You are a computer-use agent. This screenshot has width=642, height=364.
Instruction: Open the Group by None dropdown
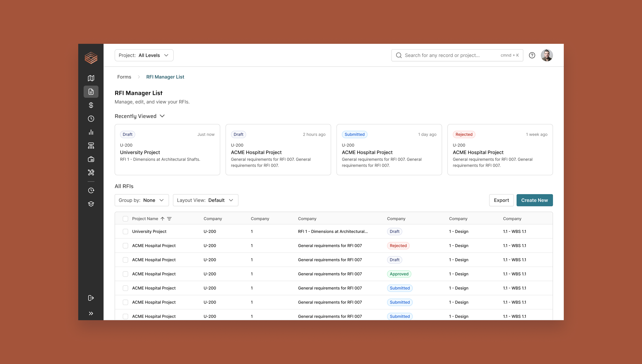[142, 200]
